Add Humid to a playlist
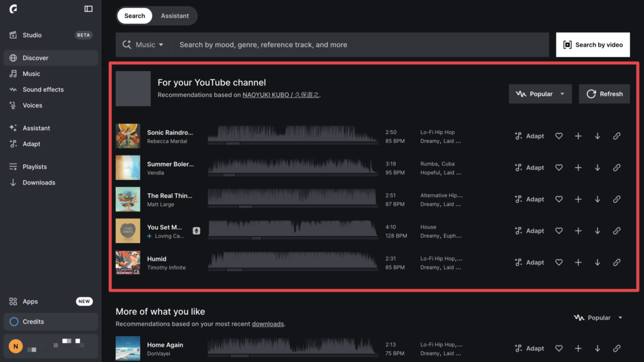 click(x=578, y=263)
